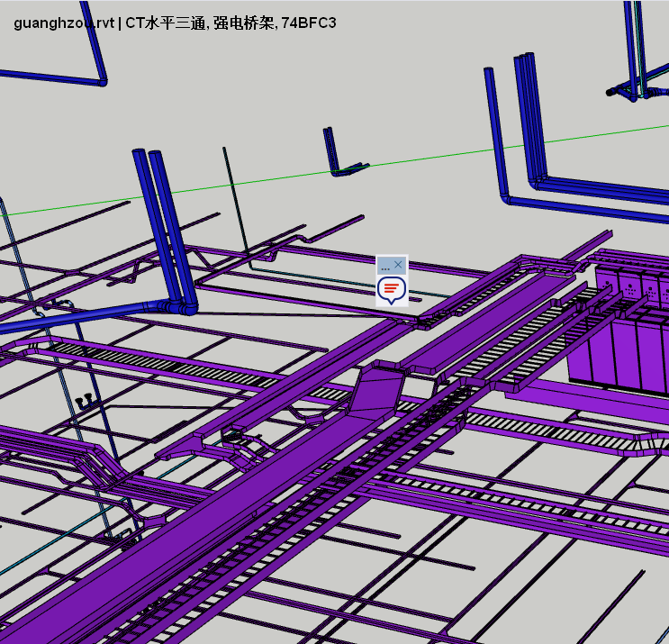The image size is (669, 644).
Task: Click the blue pipe elbow joint at the pipes' base
Action: pyautogui.click(x=185, y=308)
